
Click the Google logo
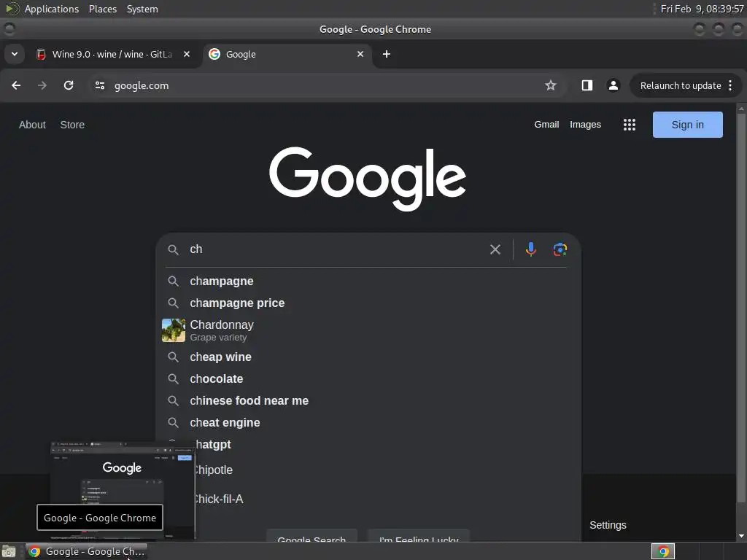pyautogui.click(x=368, y=178)
